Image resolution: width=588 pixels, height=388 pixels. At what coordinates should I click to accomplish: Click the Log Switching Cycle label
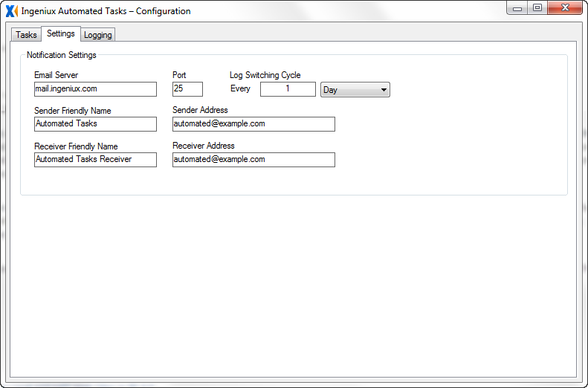265,75
